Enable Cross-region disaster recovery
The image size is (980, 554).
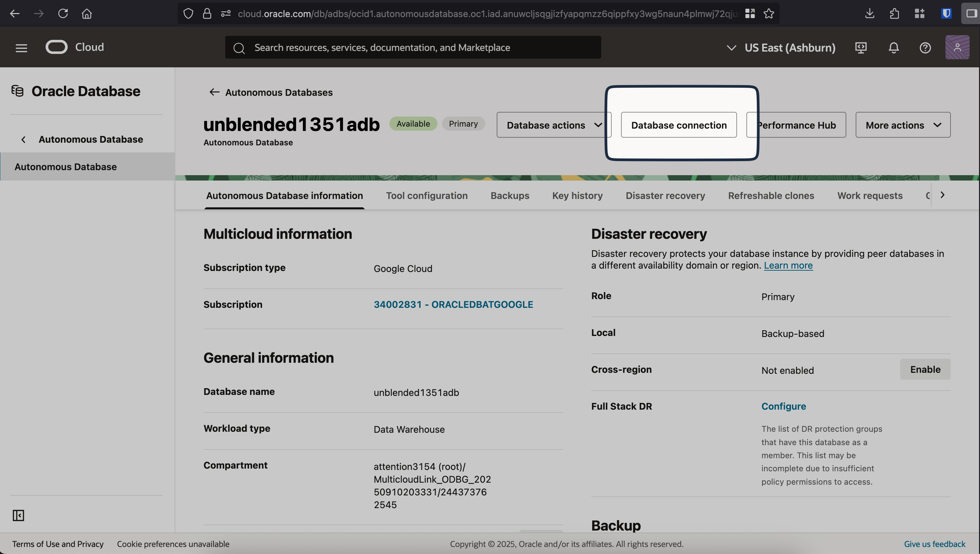tap(925, 369)
